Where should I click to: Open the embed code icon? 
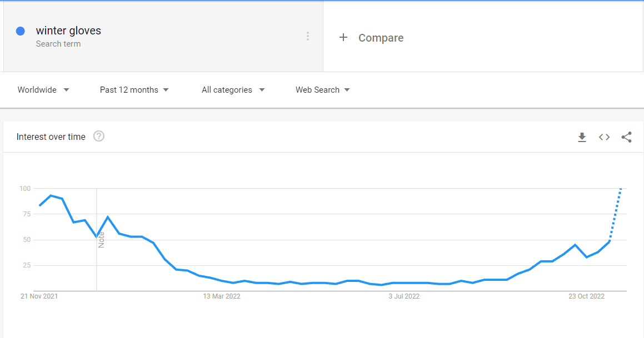[x=604, y=137]
